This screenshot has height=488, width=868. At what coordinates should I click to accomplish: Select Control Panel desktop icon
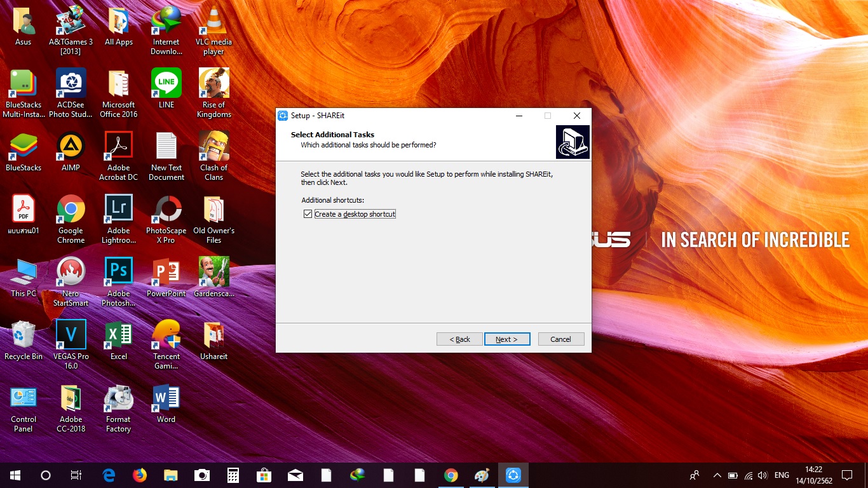click(x=24, y=408)
